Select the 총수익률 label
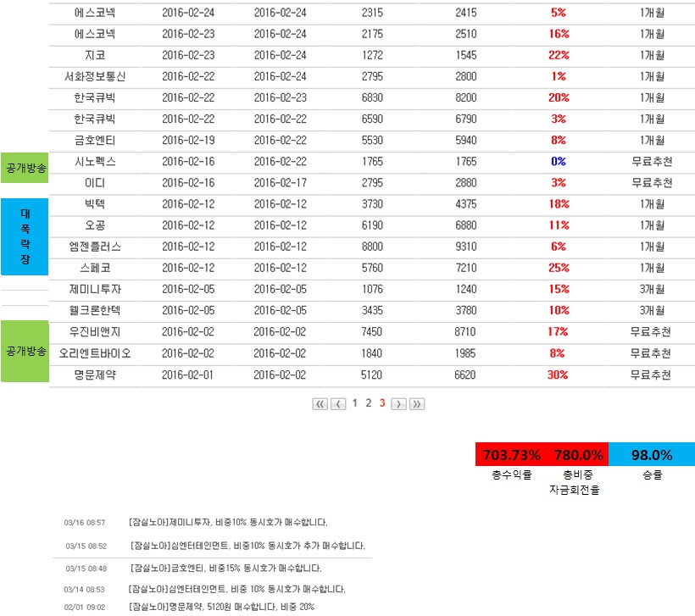Screen dimensions: 695x616 pos(511,474)
